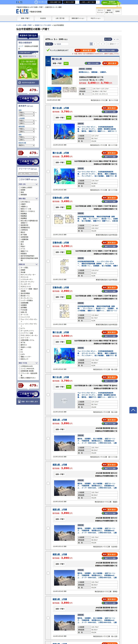
Task: Enable 床暖房 checkbox
Action: pos(20,270)
